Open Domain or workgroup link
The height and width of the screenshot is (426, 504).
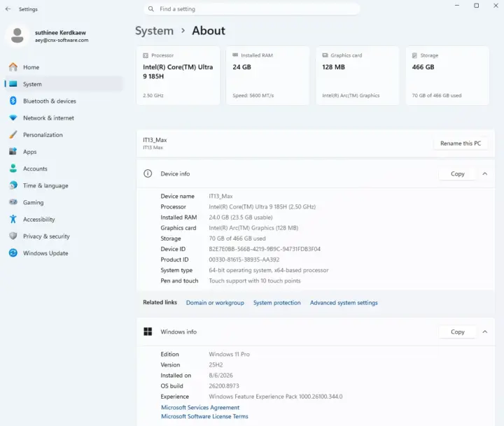tap(215, 303)
